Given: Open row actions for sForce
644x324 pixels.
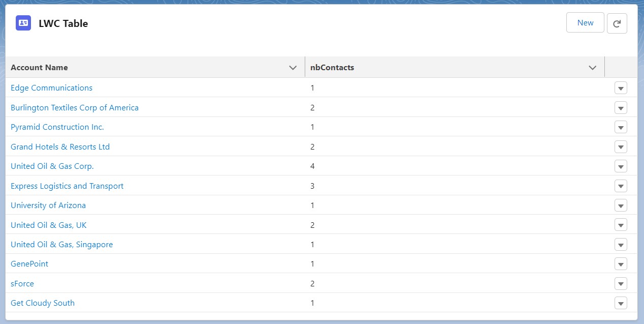Looking at the screenshot, I should click(621, 284).
